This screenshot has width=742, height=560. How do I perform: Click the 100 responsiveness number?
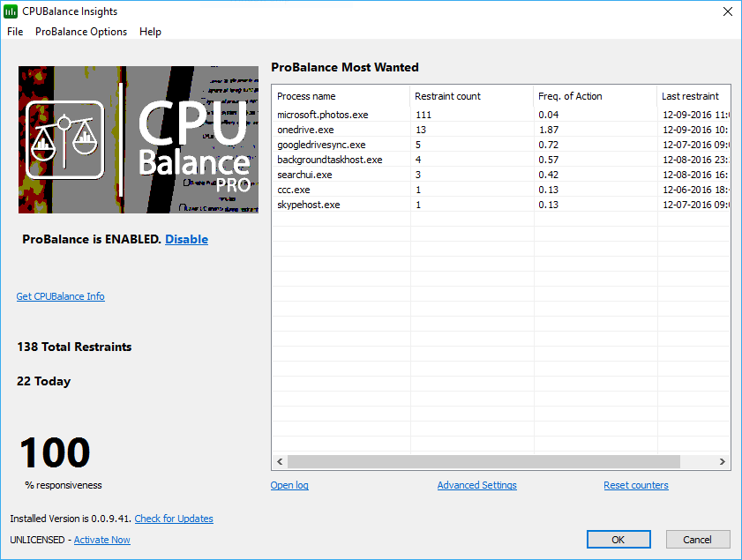click(x=55, y=452)
